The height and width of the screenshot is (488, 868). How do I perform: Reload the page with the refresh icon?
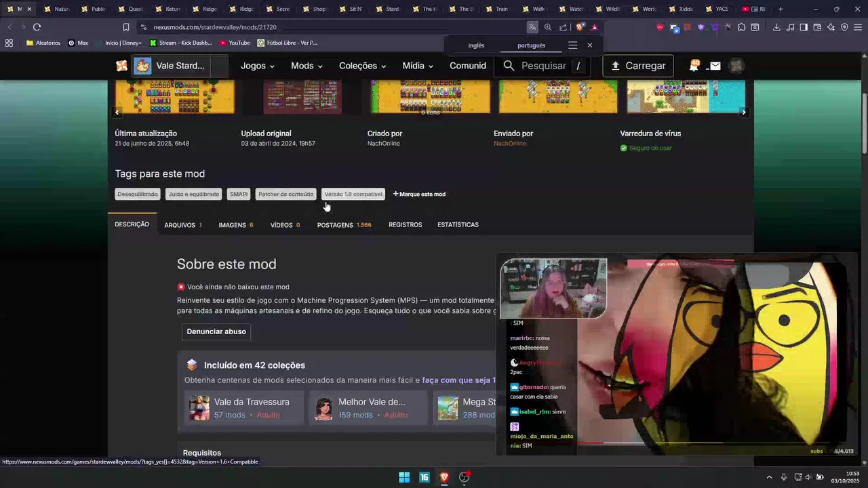37,27
